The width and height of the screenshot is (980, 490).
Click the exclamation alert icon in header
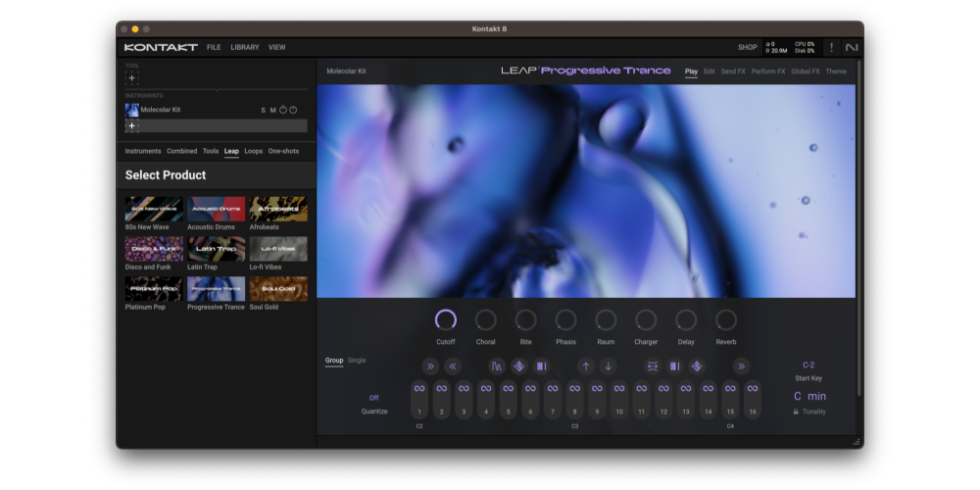[x=831, y=47]
